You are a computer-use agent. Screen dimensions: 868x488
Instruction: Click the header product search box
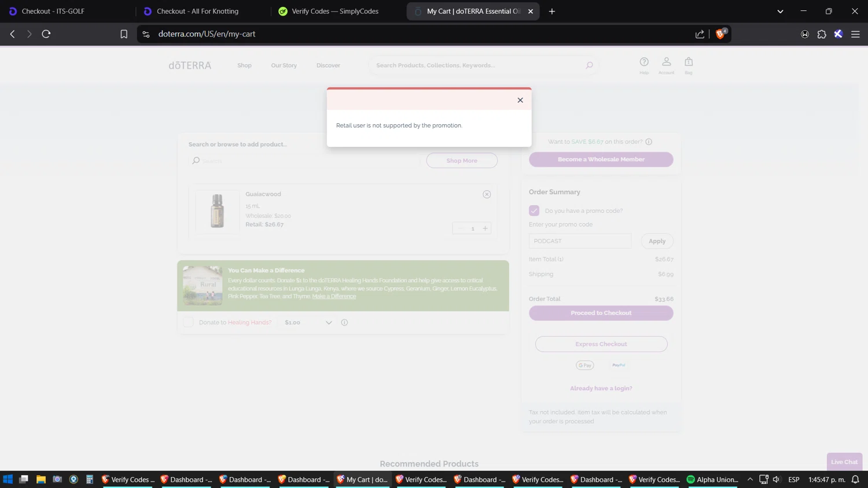pyautogui.click(x=483, y=65)
